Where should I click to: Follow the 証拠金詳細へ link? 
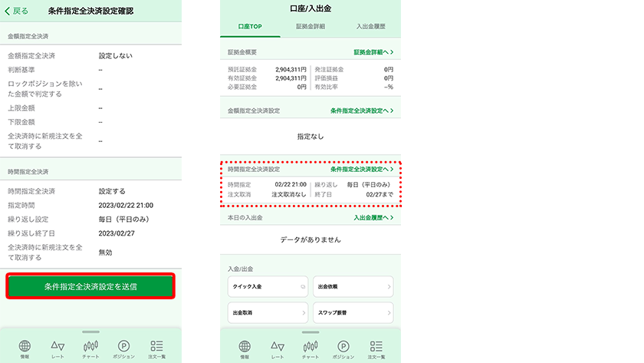pos(373,52)
